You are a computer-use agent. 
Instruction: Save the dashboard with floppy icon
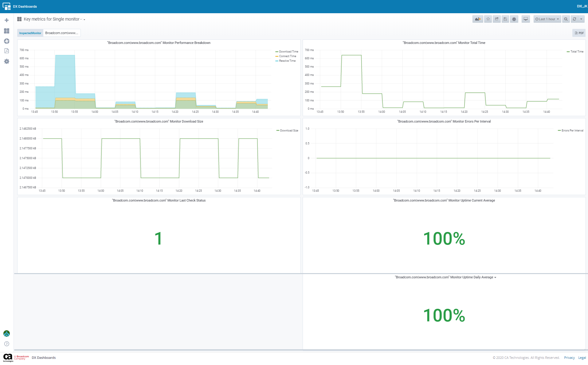pos(505,19)
